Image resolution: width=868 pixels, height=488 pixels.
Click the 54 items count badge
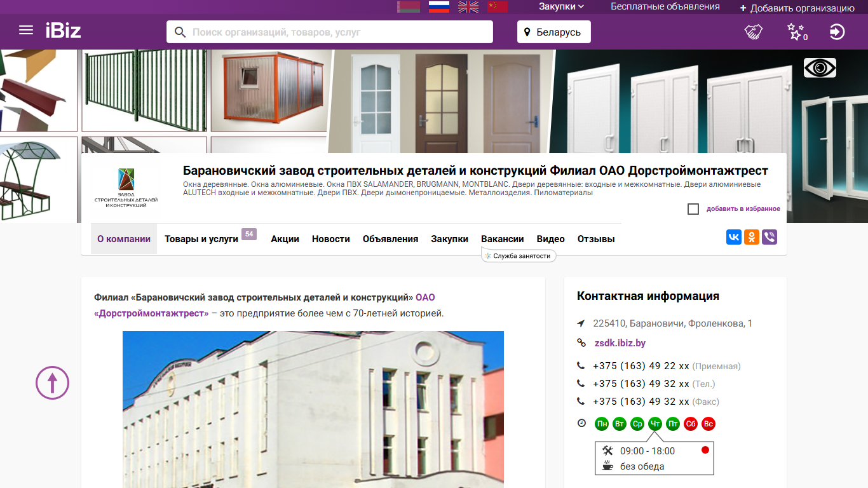[x=249, y=234]
